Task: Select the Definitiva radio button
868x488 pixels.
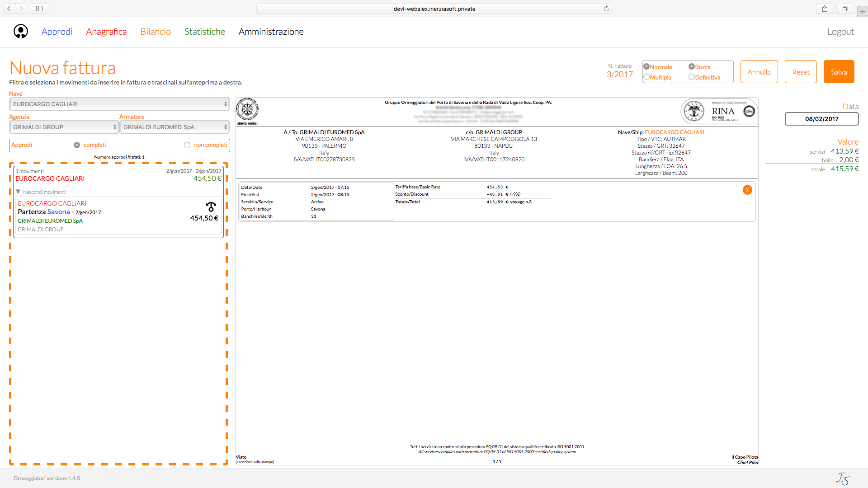Action: 691,77
